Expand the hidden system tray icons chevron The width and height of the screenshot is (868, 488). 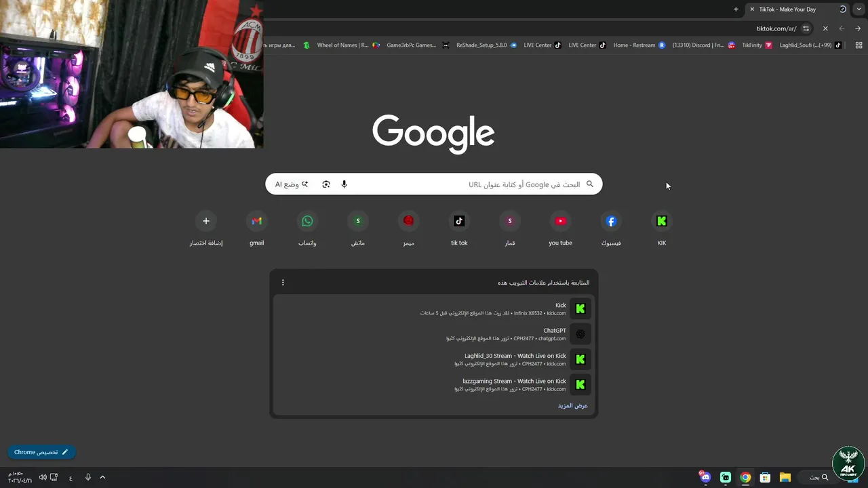coord(102,477)
